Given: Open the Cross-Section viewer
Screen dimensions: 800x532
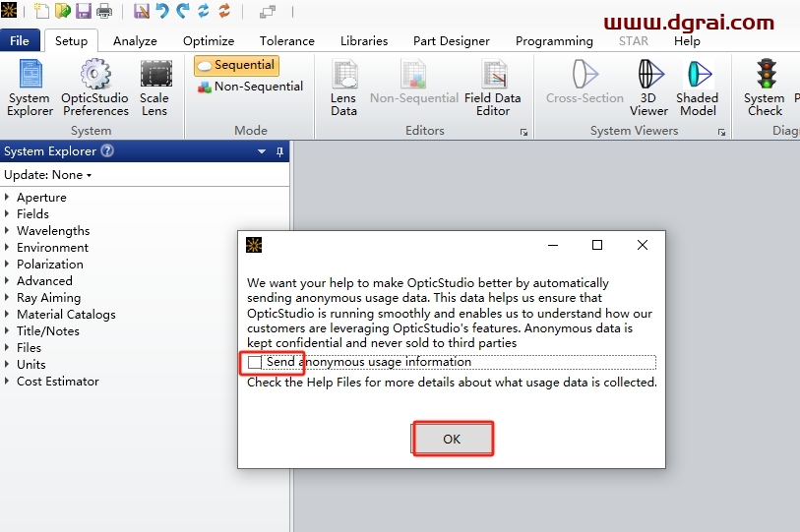Looking at the screenshot, I should [585, 83].
